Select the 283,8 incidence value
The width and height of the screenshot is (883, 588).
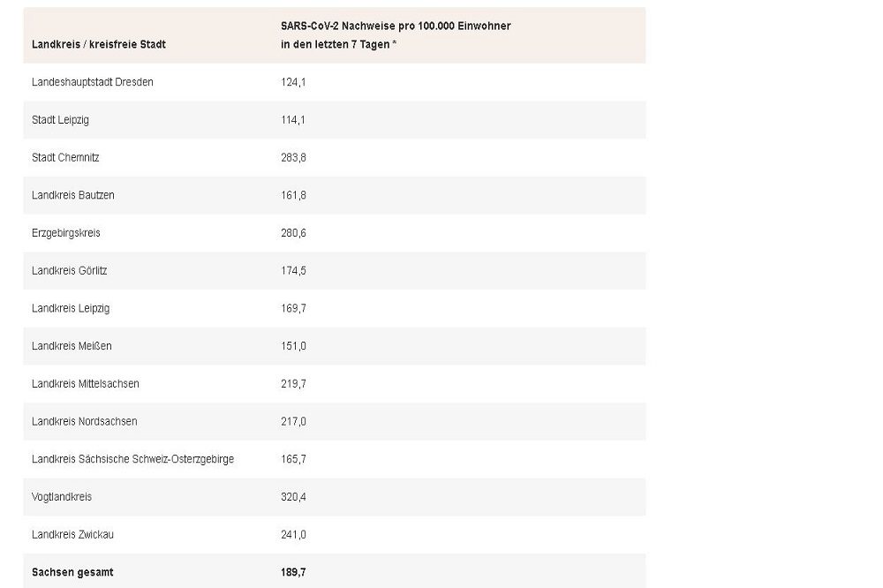(293, 157)
